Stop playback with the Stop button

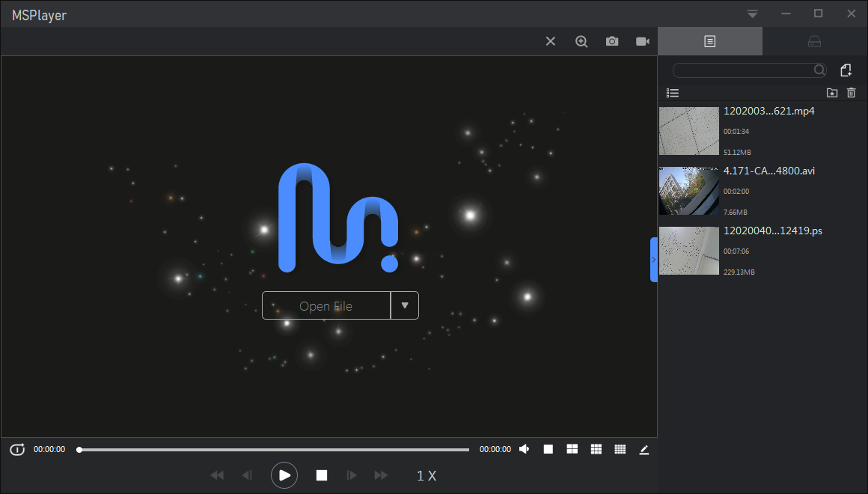point(322,475)
